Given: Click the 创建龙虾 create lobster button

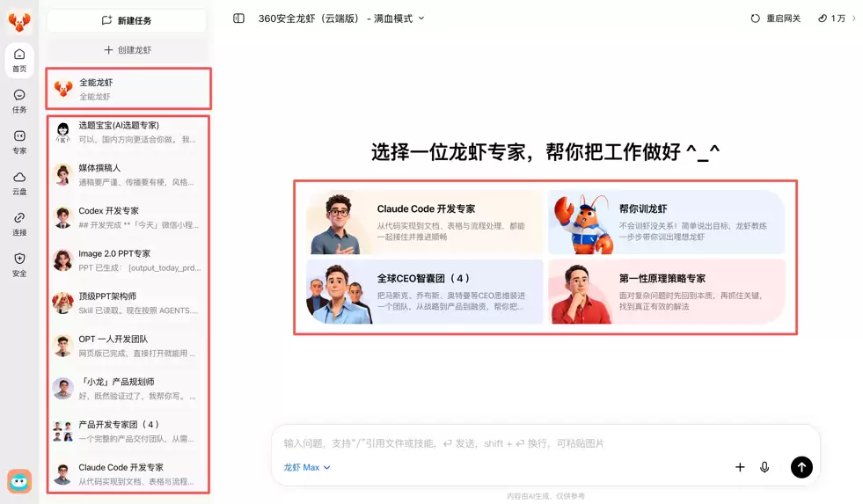Looking at the screenshot, I should pos(127,50).
